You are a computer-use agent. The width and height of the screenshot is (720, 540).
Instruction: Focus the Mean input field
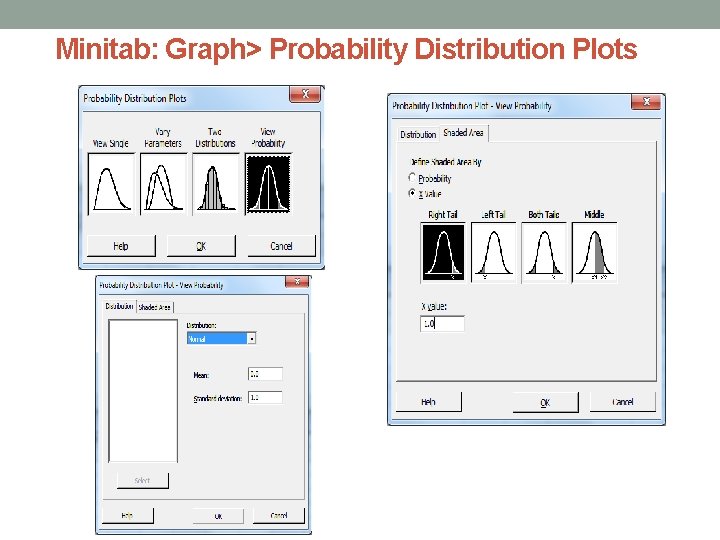[265, 374]
